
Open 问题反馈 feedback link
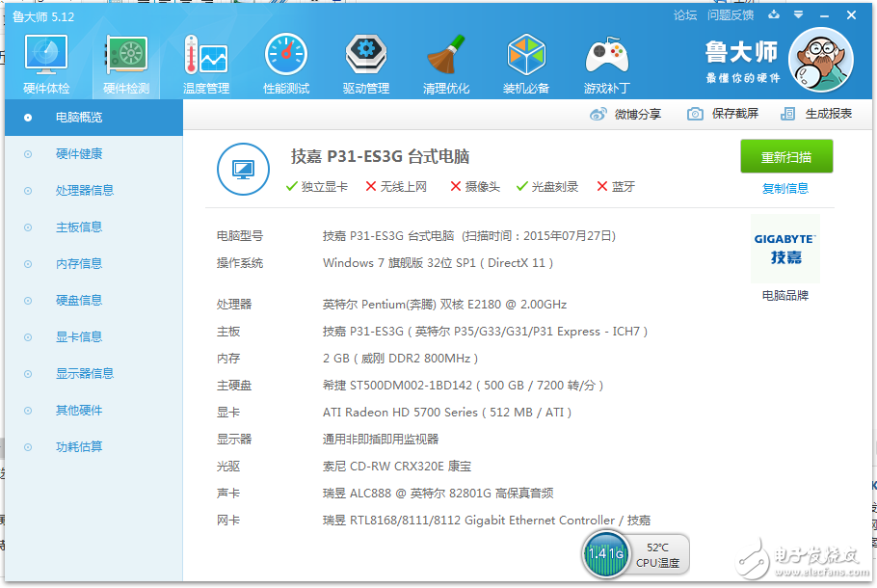731,15
